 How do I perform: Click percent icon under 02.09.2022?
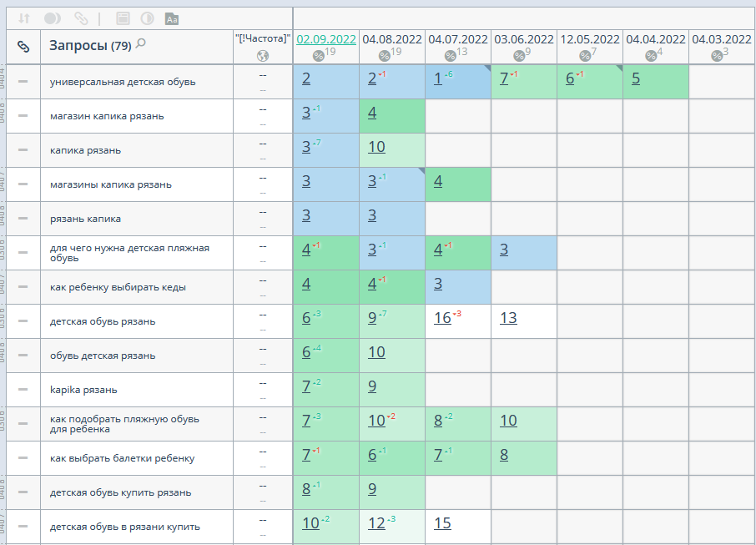pos(318,56)
